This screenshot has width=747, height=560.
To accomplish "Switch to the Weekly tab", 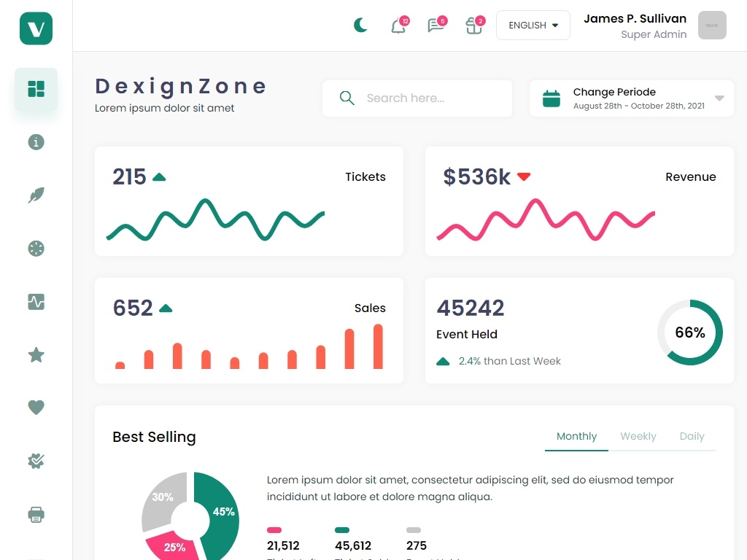I will click(x=638, y=436).
